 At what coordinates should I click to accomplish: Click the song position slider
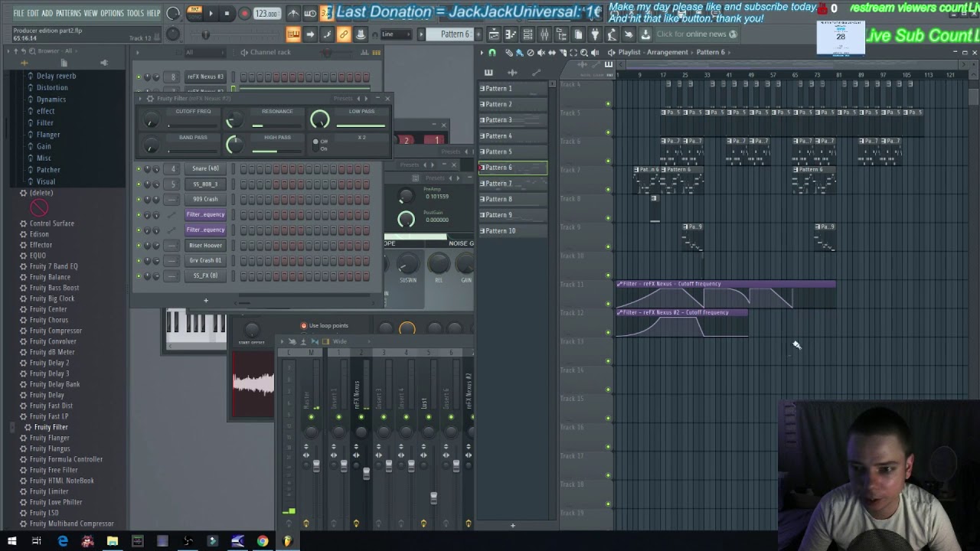(234, 34)
